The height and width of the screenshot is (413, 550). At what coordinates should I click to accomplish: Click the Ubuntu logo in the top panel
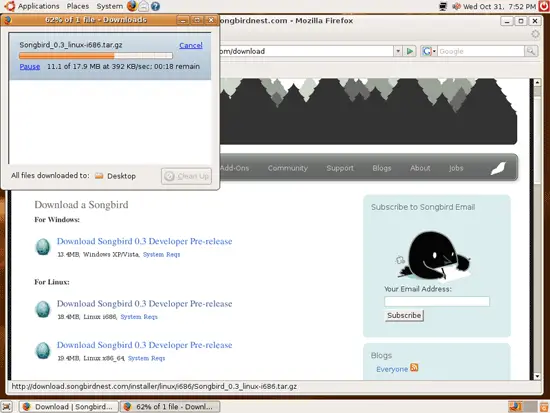9,6
